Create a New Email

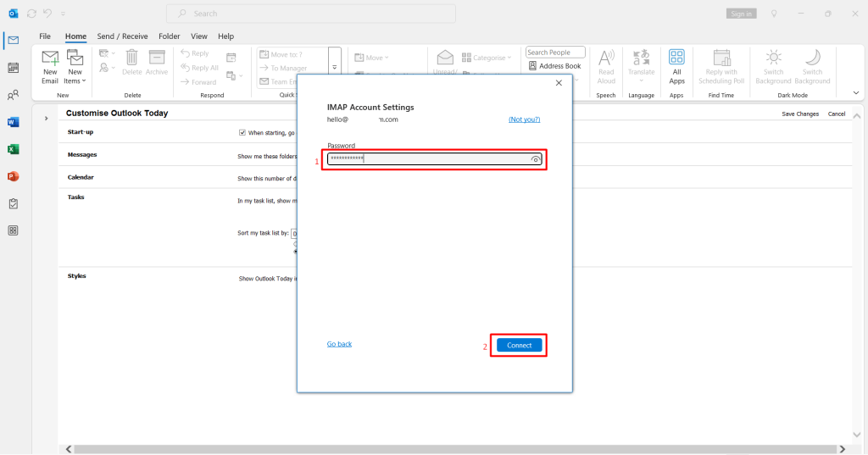[50, 67]
